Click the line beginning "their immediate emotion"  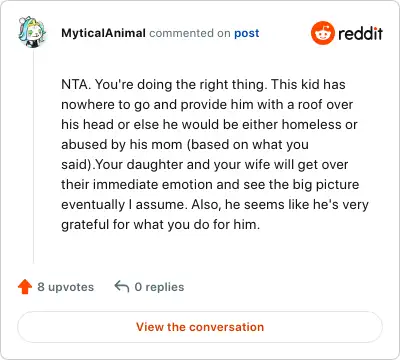pos(210,185)
